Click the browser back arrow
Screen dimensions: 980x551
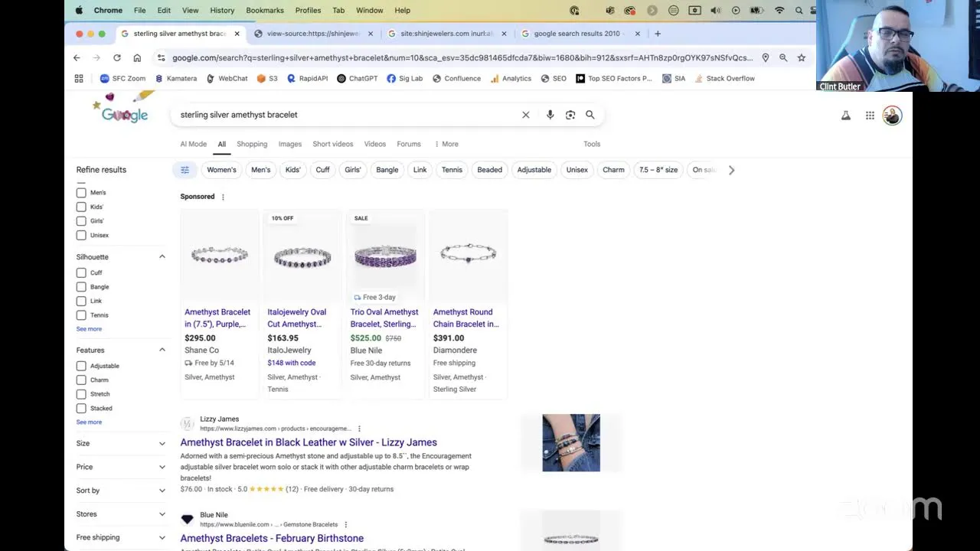point(77,57)
